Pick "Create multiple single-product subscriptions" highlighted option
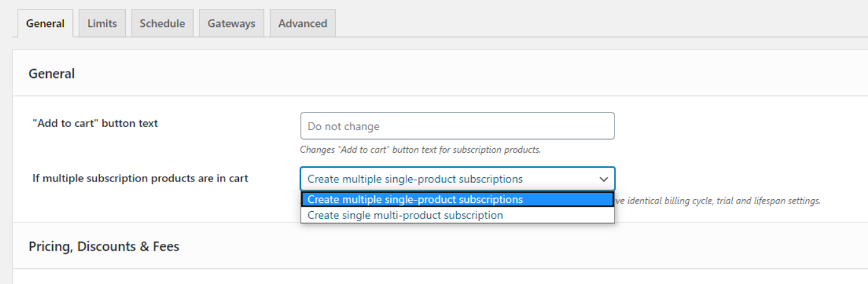The width and height of the screenshot is (868, 284). click(x=415, y=199)
